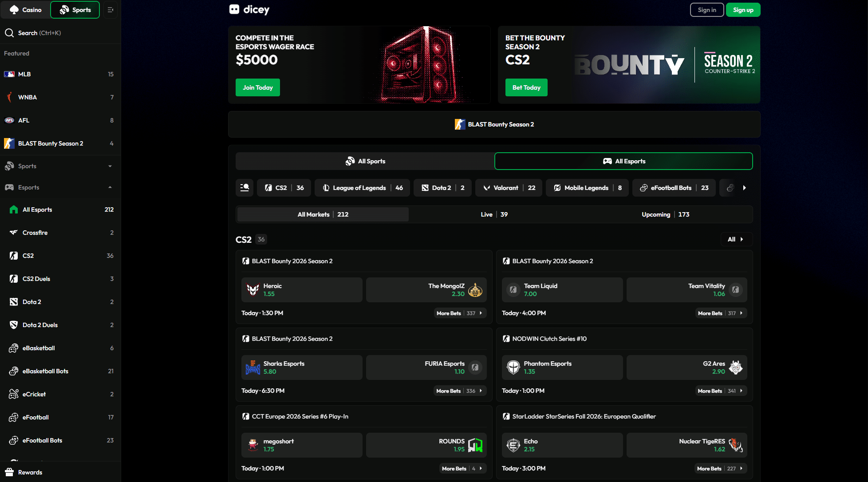Click the Sign up button
This screenshot has width=868, height=482.
click(743, 10)
